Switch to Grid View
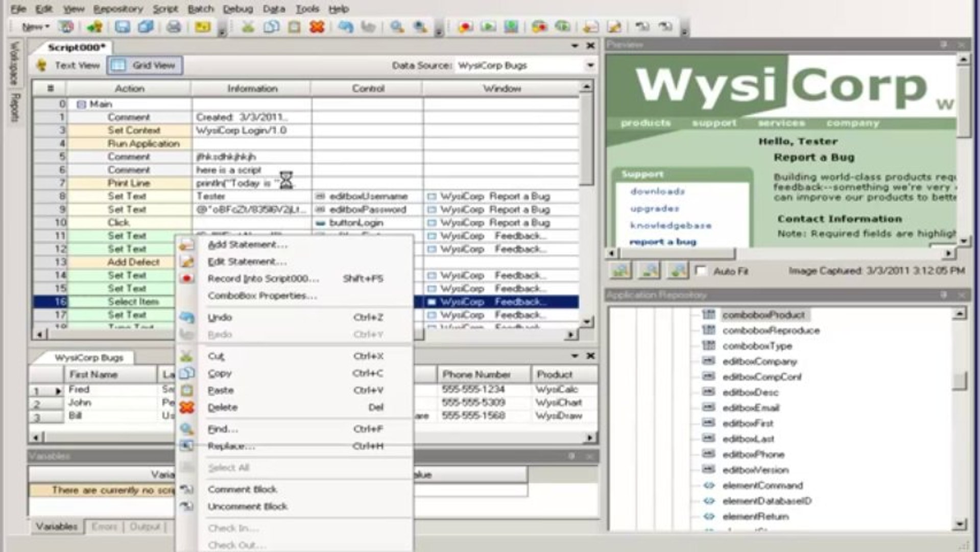 145,65
